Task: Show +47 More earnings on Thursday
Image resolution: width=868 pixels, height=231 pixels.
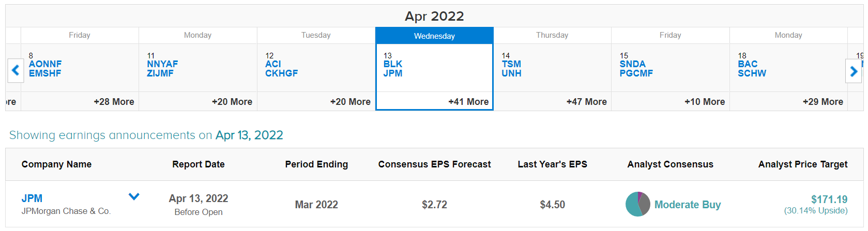Action: (586, 102)
